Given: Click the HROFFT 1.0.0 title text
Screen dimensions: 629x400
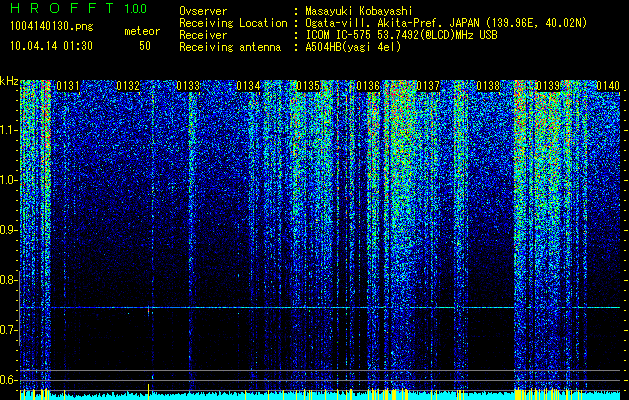Looking at the screenshot, I should 79,8.
